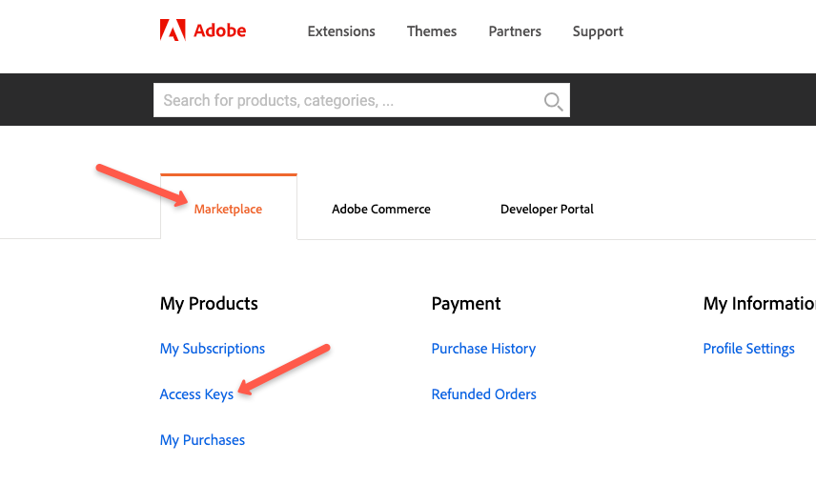The width and height of the screenshot is (816, 504).
Task: Open the Access Keys link
Action: tap(196, 394)
